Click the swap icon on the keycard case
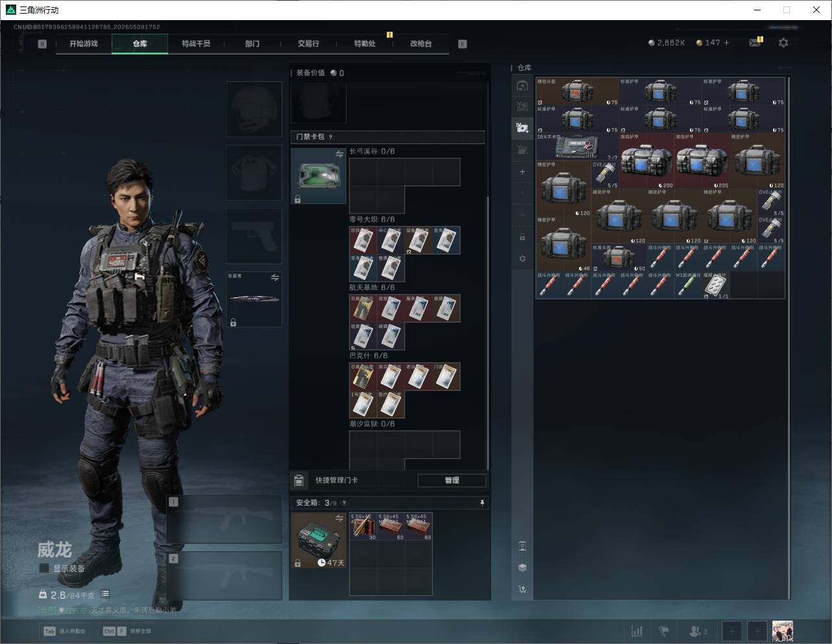Screen dimensions: 832x644 point(339,154)
